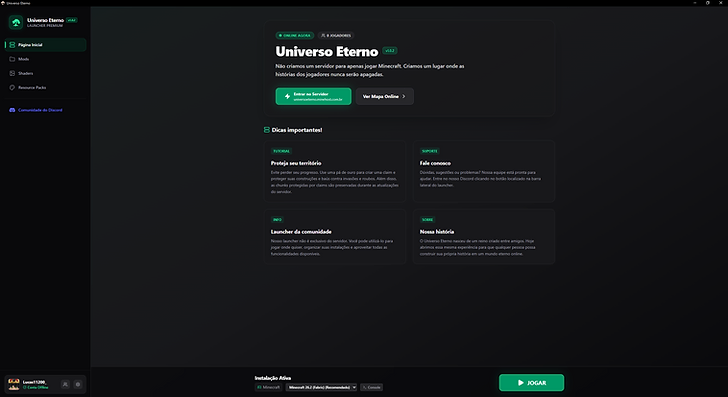Minimize the launcher window
Viewport: 728px width, 397px height.
point(695,3)
